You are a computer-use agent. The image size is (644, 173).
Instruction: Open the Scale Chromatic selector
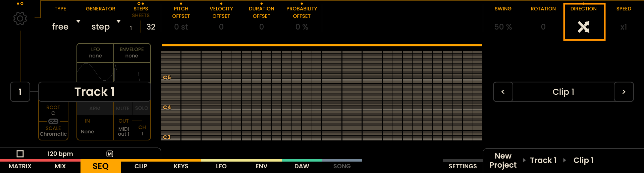tap(53, 131)
